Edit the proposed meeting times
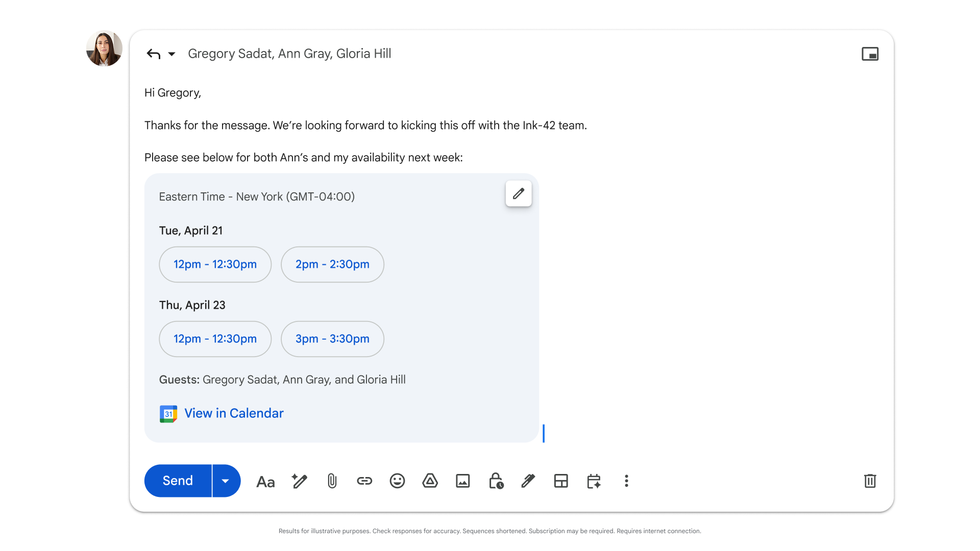The width and height of the screenshot is (980, 551). point(519,194)
